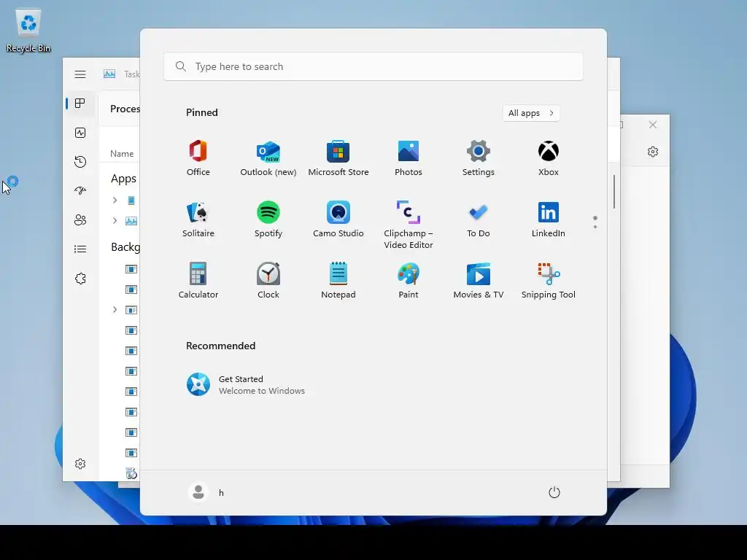The height and width of the screenshot is (560, 747).
Task: Open the Recycle Bin desktop icon
Action: [x=28, y=31]
